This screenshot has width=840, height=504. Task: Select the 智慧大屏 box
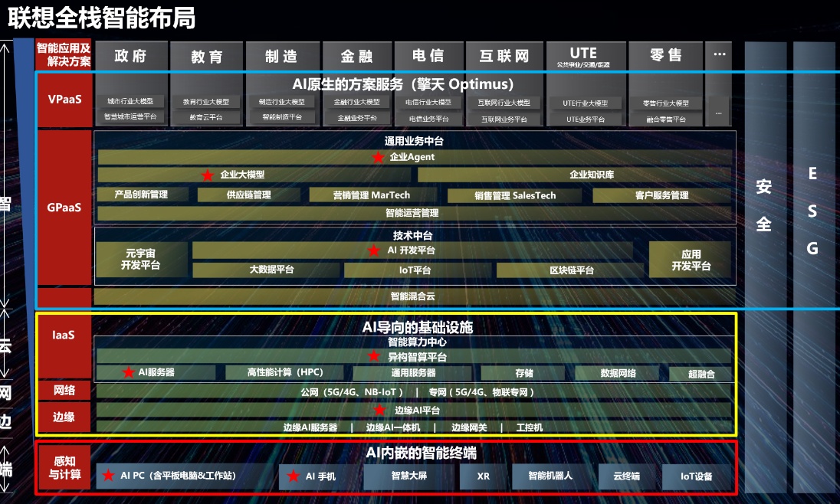pos(409,476)
